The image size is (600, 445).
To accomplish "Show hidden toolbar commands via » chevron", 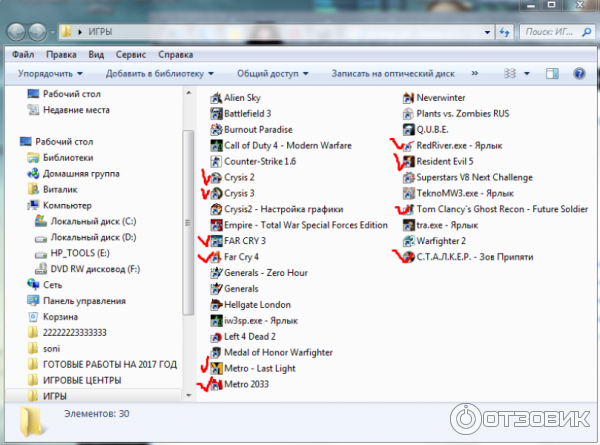I will pos(475,73).
